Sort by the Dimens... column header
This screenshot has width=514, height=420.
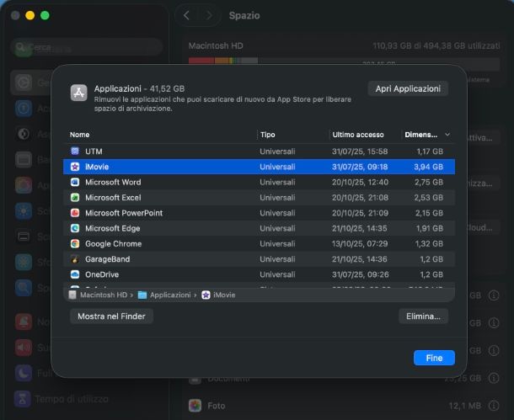pos(421,135)
